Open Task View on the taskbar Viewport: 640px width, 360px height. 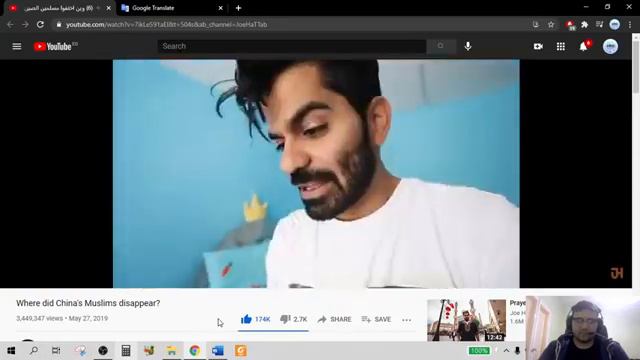(56, 351)
